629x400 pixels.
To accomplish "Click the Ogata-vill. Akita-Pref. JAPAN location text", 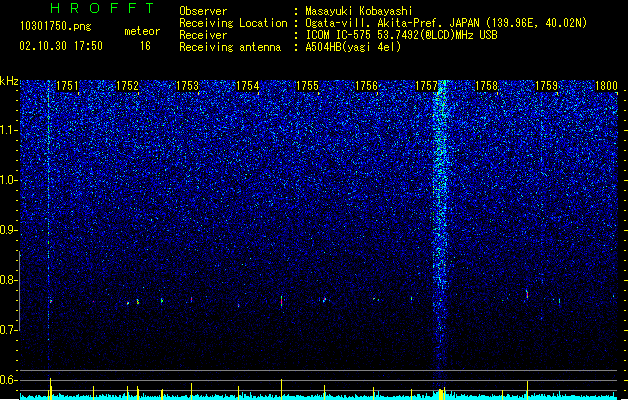I will pyautogui.click(x=446, y=23).
